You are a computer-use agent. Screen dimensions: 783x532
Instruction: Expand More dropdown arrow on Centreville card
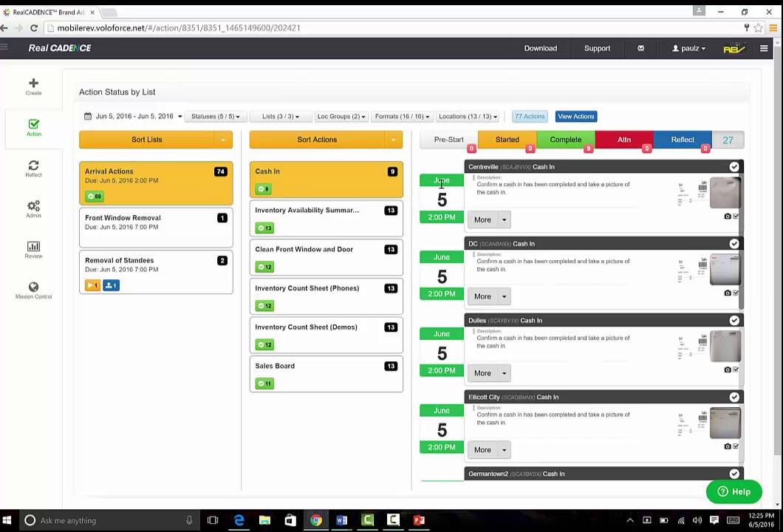tap(504, 219)
